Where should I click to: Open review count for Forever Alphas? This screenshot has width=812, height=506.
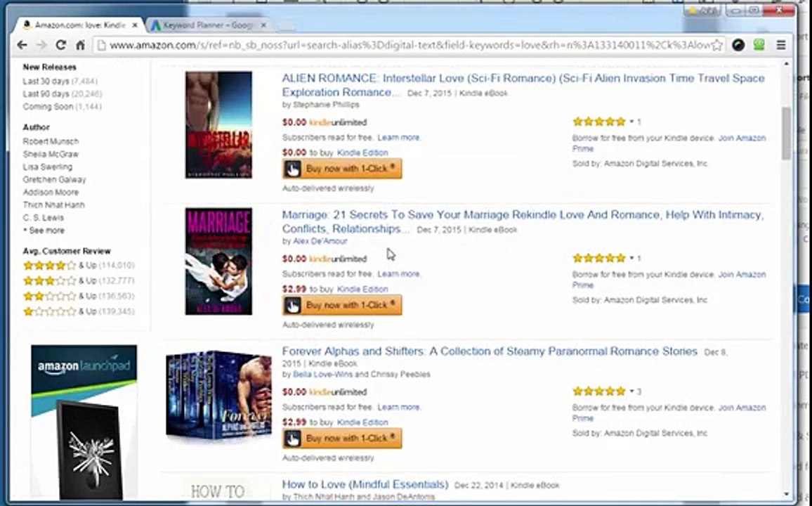pyautogui.click(x=639, y=391)
